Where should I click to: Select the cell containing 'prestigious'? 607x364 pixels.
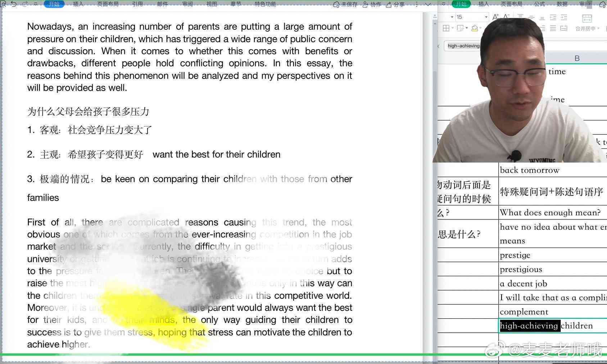(x=553, y=269)
